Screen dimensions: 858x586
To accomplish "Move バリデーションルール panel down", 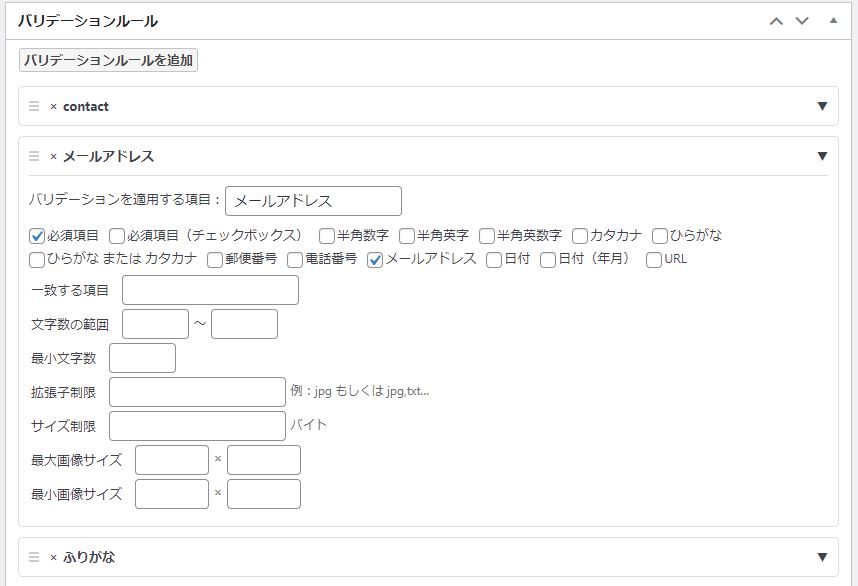I will [x=801, y=21].
